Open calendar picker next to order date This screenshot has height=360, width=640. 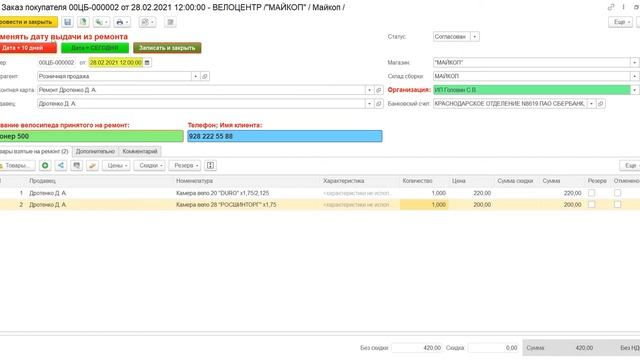pyautogui.click(x=147, y=62)
